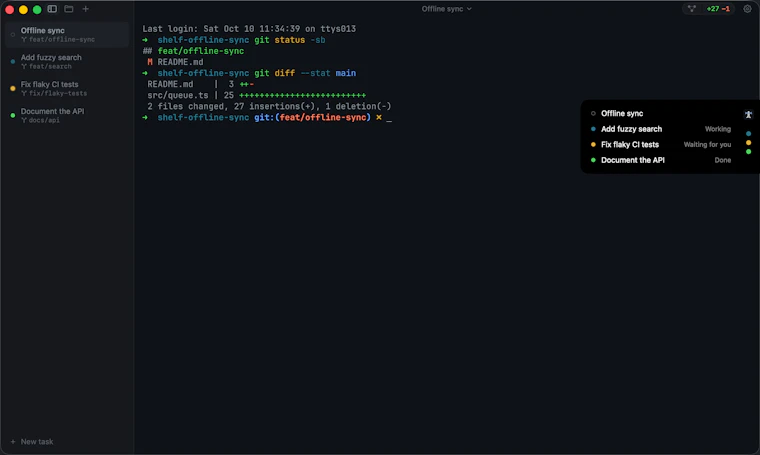Click the 'Waiting for you' status label
Screen dimensions: 760x455
pyautogui.click(x=707, y=144)
